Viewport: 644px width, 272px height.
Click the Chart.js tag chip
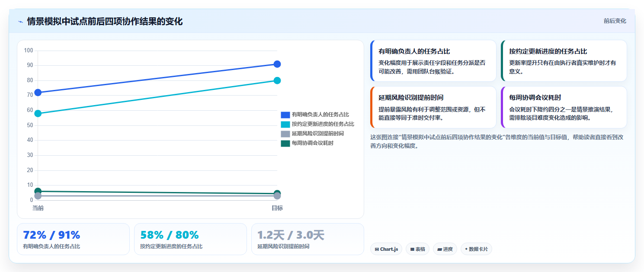coord(386,249)
